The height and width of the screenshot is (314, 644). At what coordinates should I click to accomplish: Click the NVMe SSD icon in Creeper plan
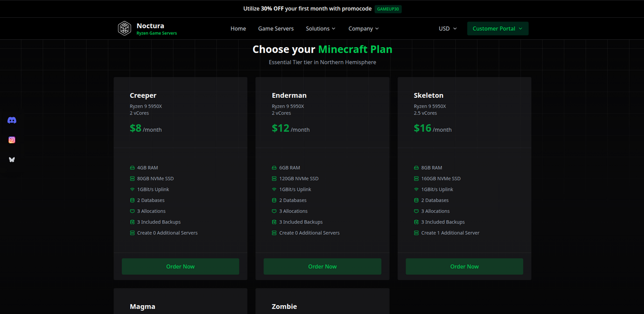[132, 178]
